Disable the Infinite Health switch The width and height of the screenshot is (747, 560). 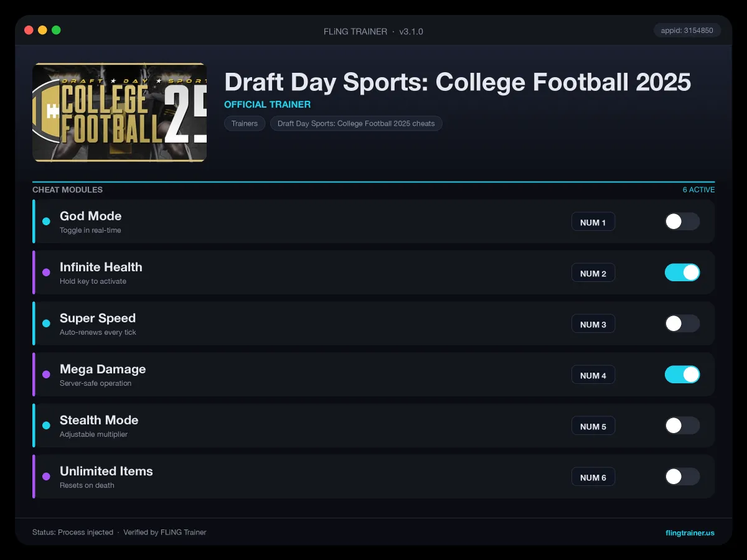pyautogui.click(x=682, y=273)
